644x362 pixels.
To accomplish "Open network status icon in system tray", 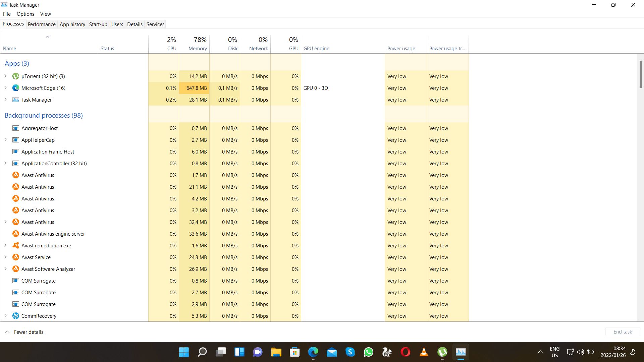I will 570,352.
